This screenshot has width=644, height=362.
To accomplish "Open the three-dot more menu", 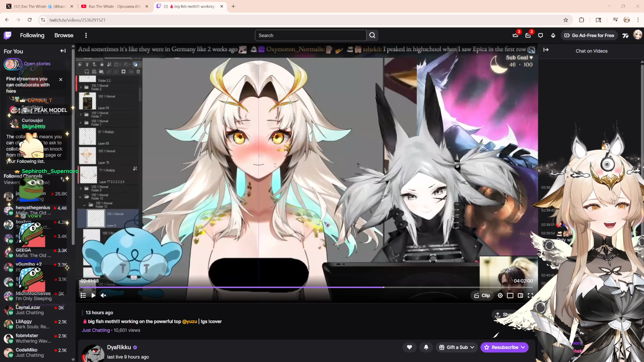I will click(x=86, y=35).
